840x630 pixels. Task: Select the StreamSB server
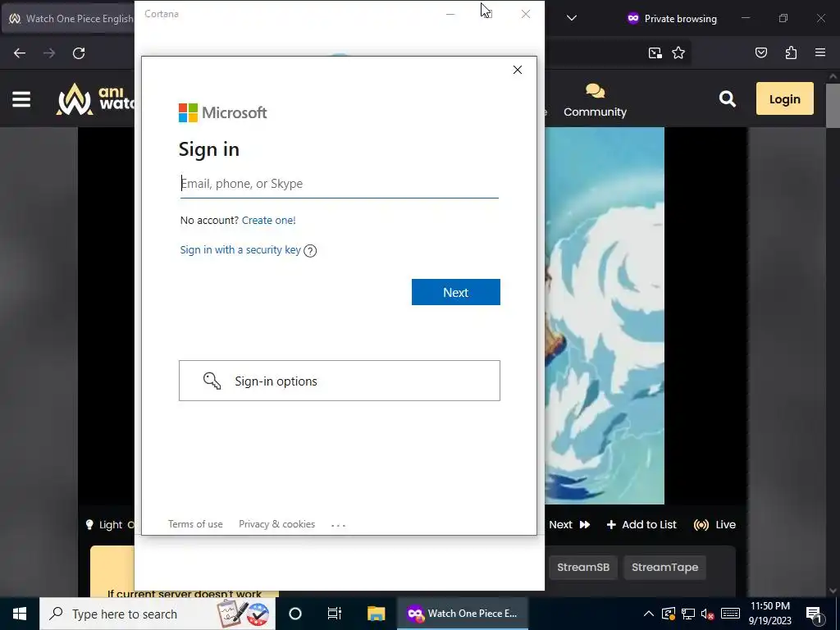[x=583, y=567]
